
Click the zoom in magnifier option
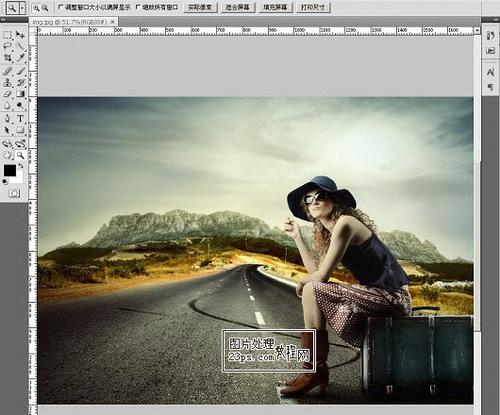click(36, 8)
